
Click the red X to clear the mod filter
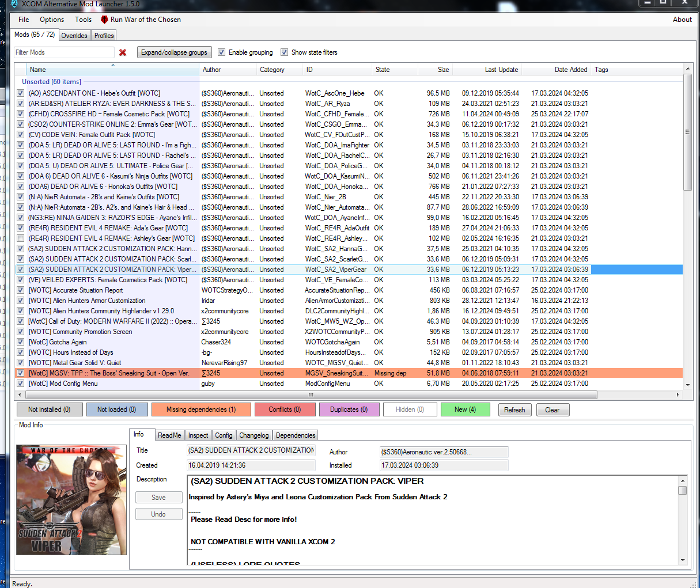(123, 52)
